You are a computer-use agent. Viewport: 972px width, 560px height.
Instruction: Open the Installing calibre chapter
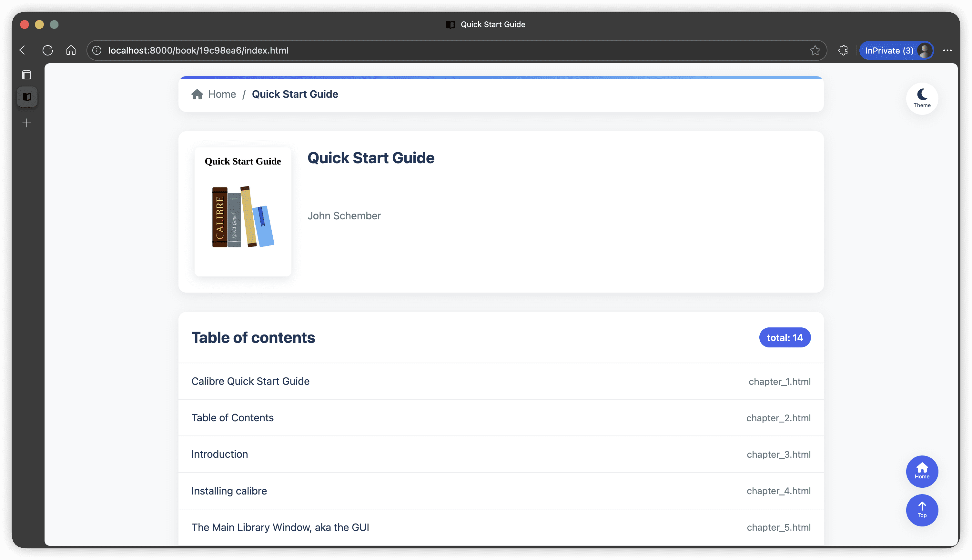[229, 491]
